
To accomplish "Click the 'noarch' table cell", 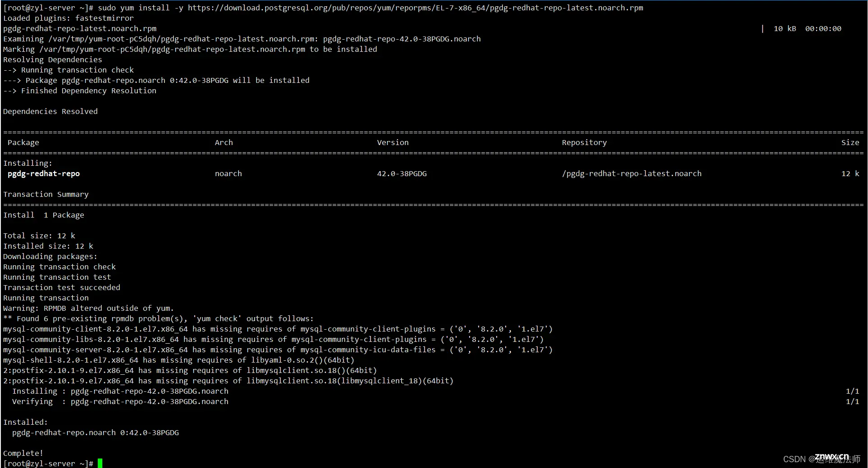I will 228,173.
